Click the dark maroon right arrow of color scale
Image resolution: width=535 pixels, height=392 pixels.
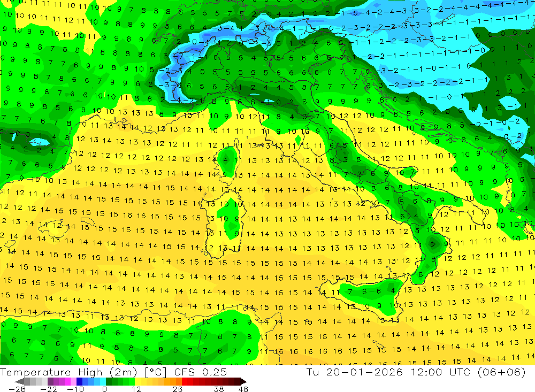pyautogui.click(x=243, y=381)
